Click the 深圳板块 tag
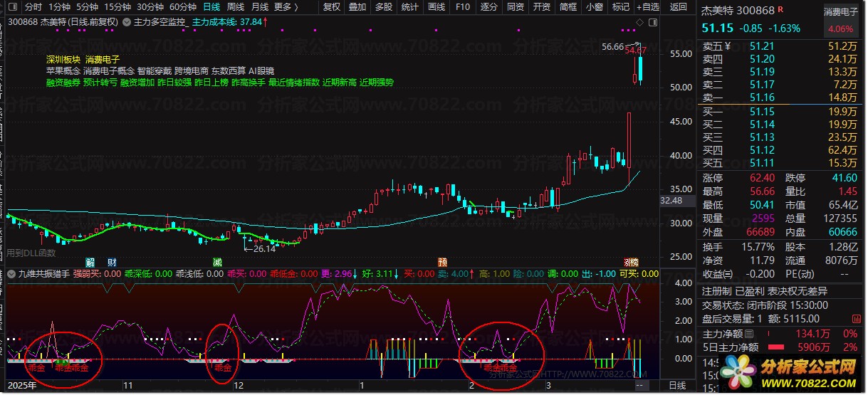The image size is (868, 395). [62, 60]
